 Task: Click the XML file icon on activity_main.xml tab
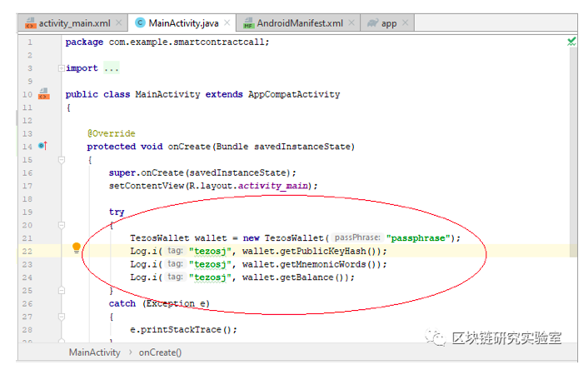(x=30, y=23)
